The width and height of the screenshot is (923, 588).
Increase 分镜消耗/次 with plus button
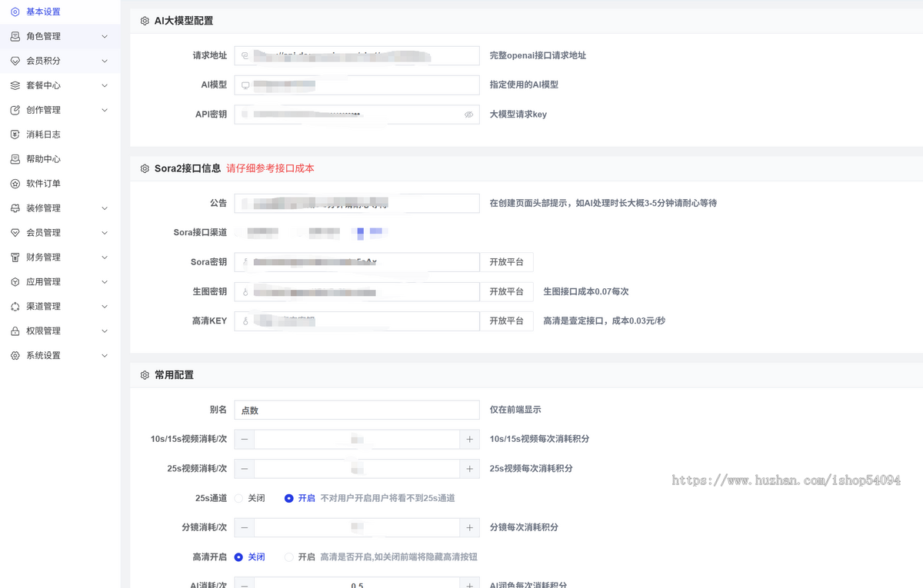click(469, 528)
